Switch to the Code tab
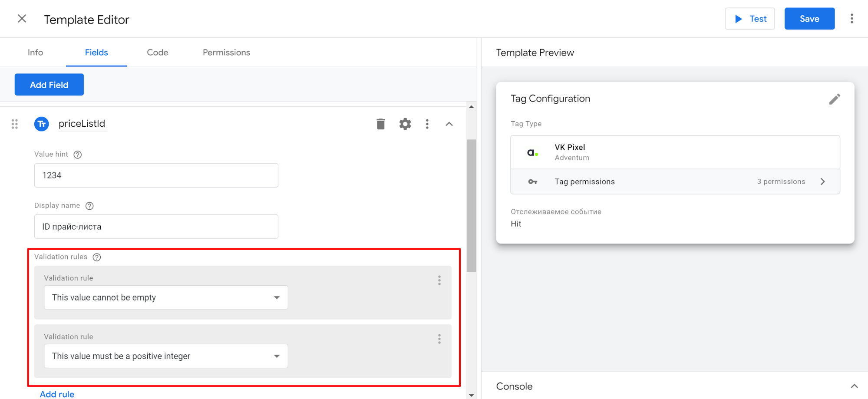 point(157,53)
